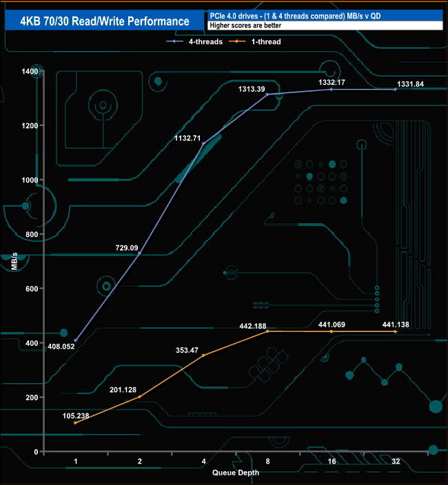Click the 441.138 data label
448x485 pixels.
[x=396, y=324]
